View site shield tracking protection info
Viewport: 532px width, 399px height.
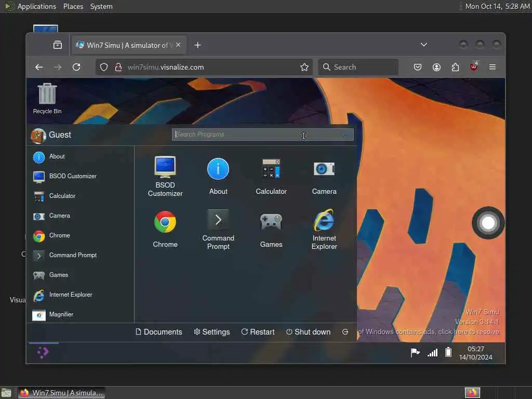click(x=104, y=67)
